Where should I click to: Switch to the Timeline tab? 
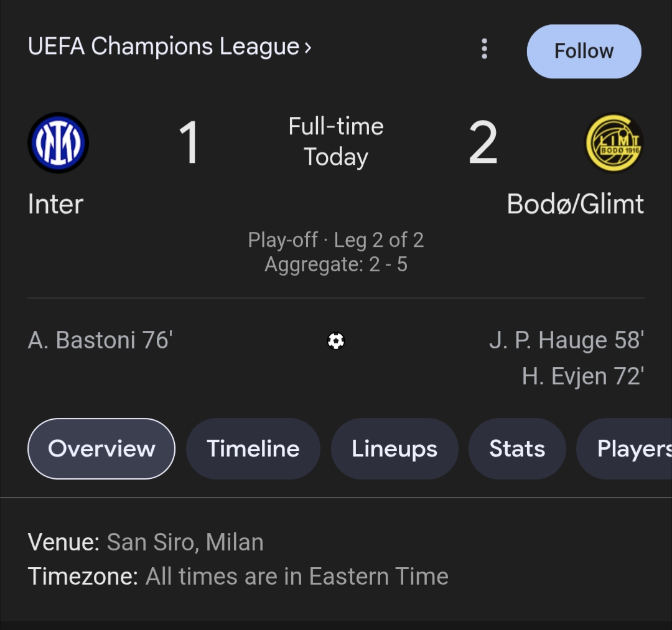coord(253,448)
